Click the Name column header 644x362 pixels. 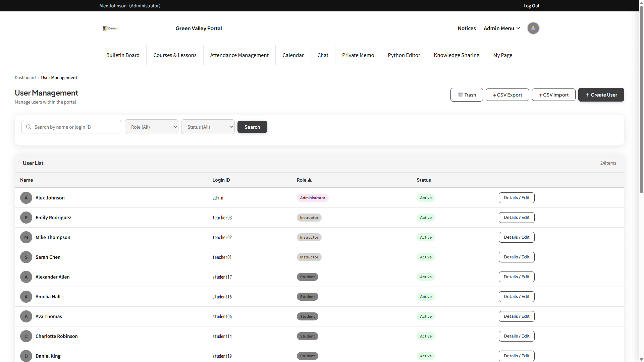click(x=26, y=180)
